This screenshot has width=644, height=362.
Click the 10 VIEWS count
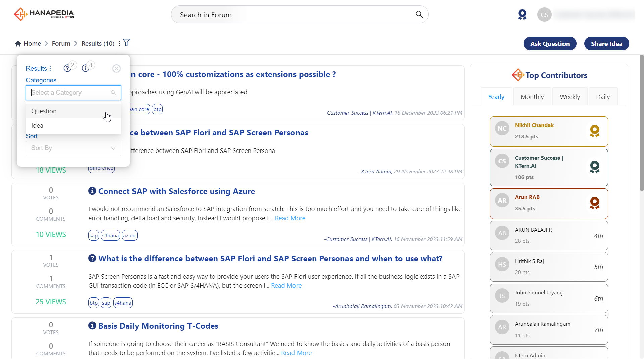[51, 235]
